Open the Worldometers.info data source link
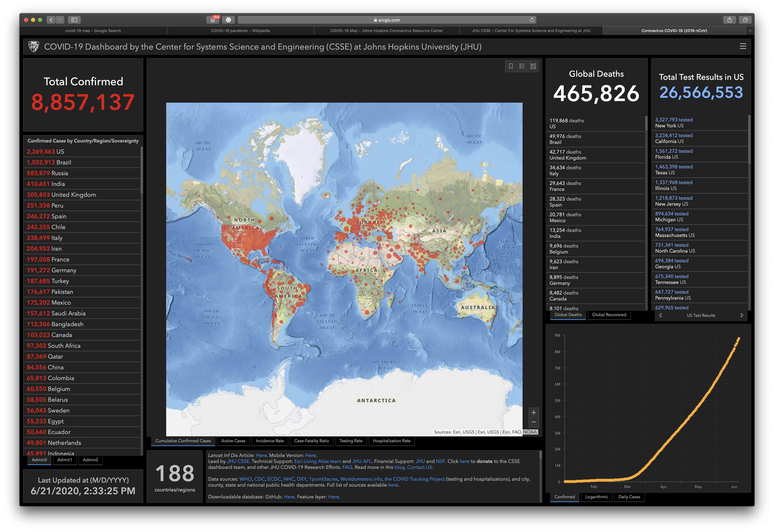This screenshot has width=774, height=532. [361, 479]
